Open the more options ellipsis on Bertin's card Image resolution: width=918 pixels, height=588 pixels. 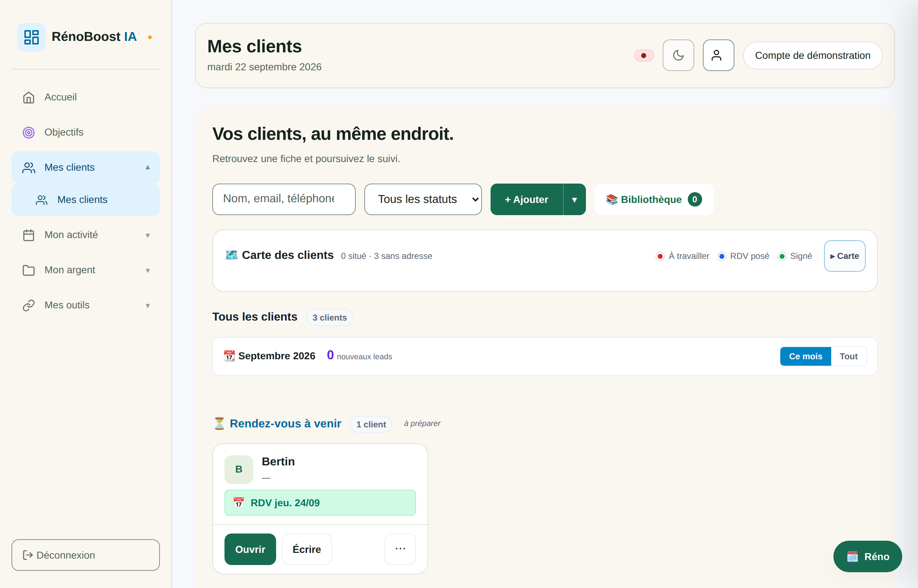point(400,549)
